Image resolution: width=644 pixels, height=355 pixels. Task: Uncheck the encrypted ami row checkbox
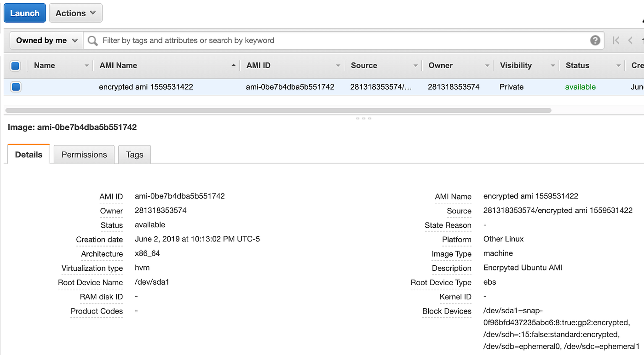(x=16, y=86)
